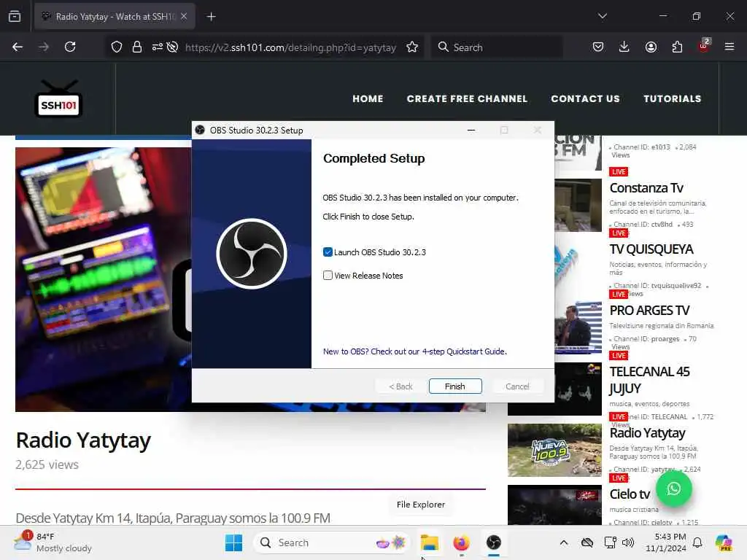Open the CONTACT US menu item
The height and width of the screenshot is (560, 747).
(586, 98)
